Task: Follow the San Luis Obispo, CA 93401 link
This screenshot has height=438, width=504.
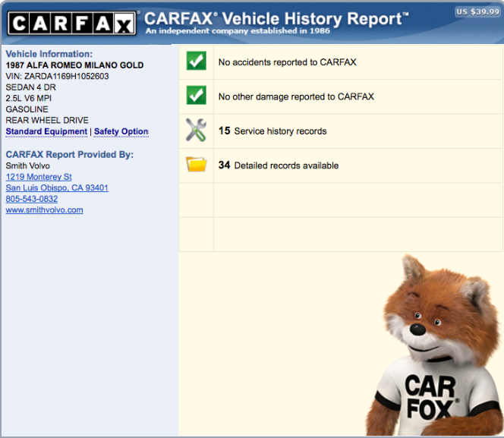Action: pyautogui.click(x=57, y=187)
